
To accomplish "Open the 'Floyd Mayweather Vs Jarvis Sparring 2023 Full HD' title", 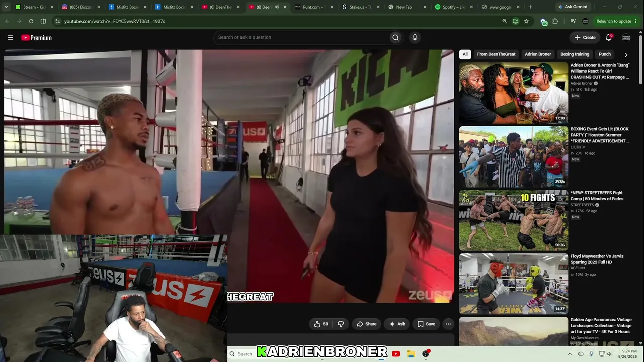I will [x=597, y=259].
